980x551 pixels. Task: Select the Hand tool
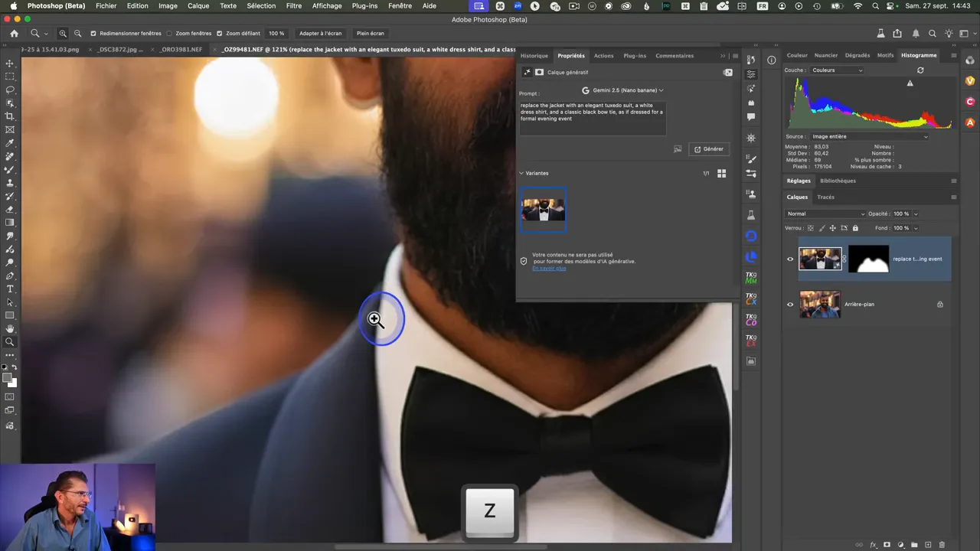[x=10, y=329]
